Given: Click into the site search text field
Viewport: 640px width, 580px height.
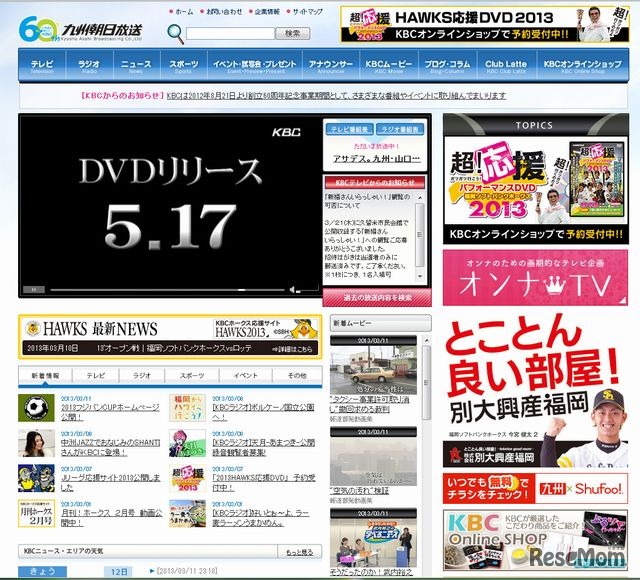Looking at the screenshot, I should click(230, 33).
